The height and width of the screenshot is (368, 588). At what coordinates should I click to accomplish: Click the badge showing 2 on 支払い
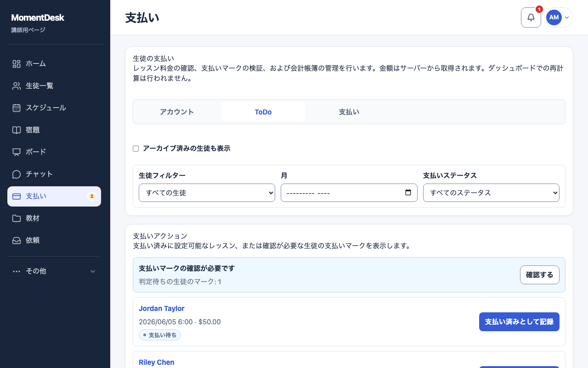(92, 196)
